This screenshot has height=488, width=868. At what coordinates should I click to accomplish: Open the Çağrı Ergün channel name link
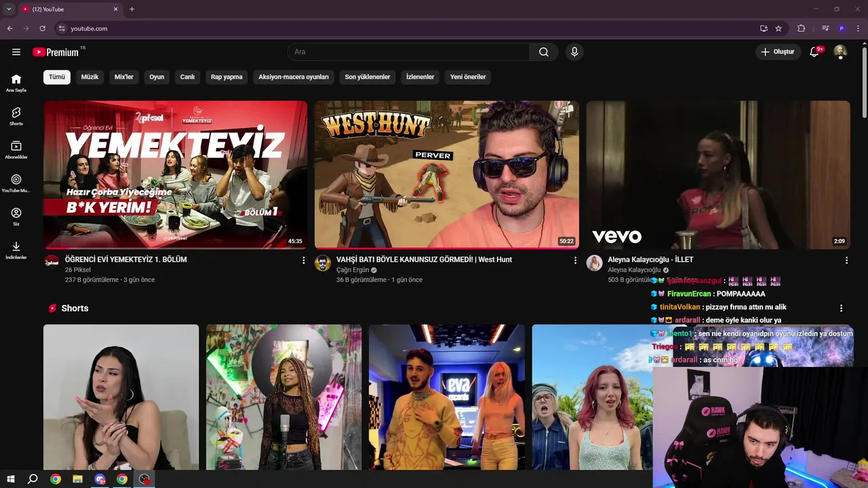pyautogui.click(x=353, y=270)
